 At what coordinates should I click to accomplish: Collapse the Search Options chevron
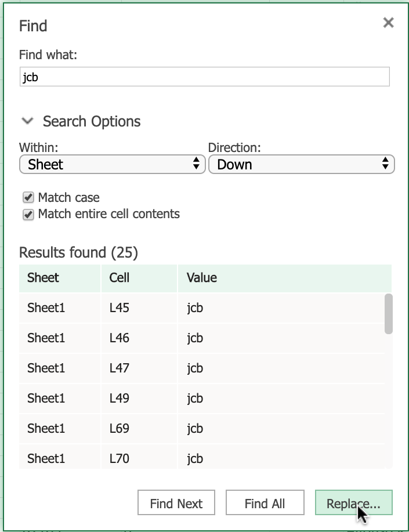pyautogui.click(x=27, y=121)
